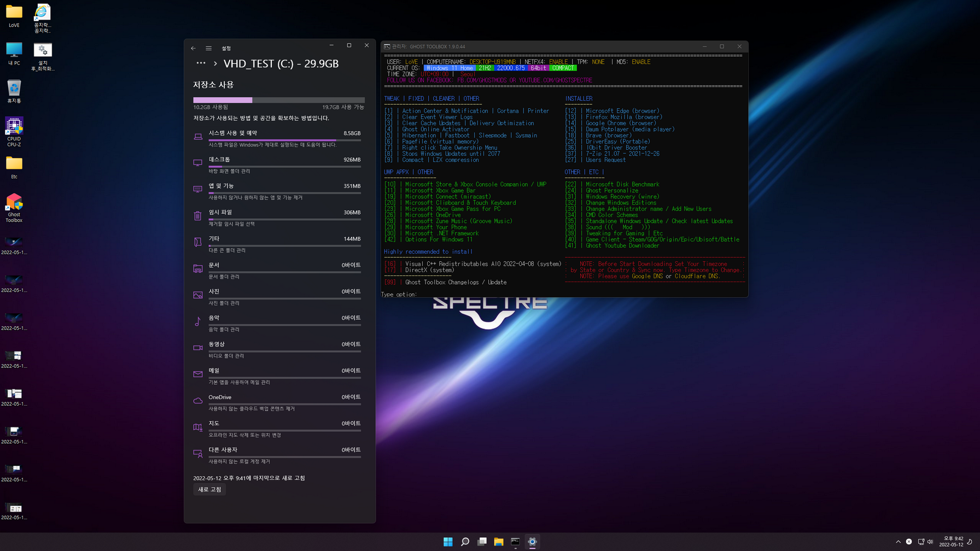Select Pagefile (virtual memory) option [6]
The width and height of the screenshot is (980, 551).
(431, 142)
